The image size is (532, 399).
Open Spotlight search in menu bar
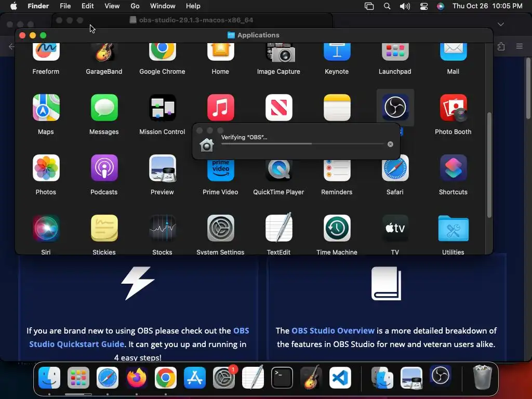387,6
